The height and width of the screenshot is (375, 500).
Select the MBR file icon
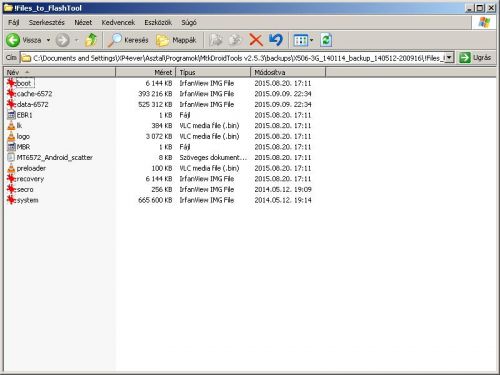[11, 147]
